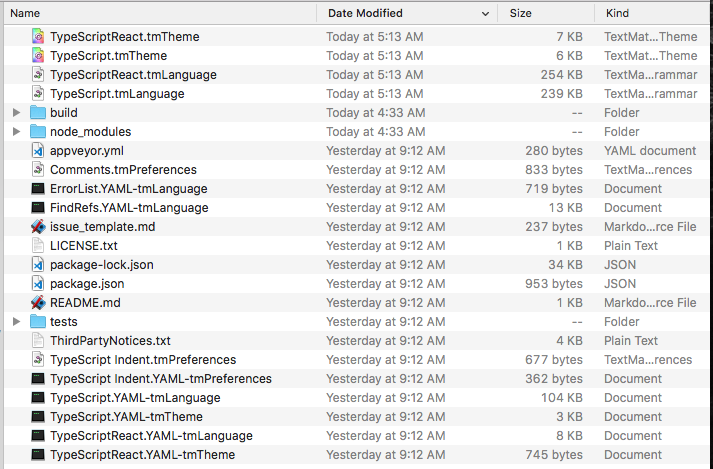The image size is (713, 469).
Task: Select the file name TypeScript.tmLanguage
Action: point(117,94)
